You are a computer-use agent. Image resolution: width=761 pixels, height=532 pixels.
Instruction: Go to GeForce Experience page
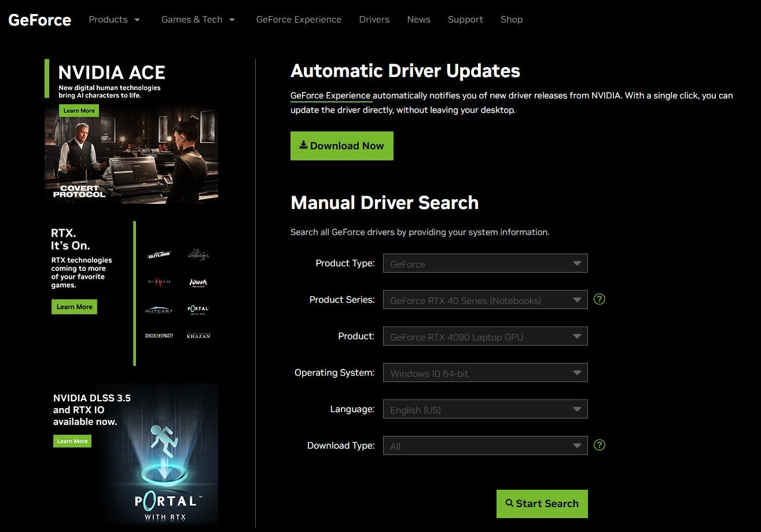coord(299,20)
